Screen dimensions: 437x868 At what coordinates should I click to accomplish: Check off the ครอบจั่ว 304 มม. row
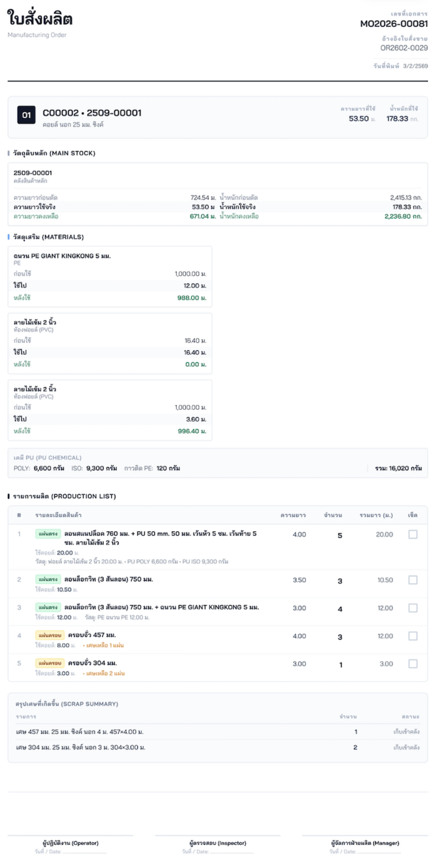coord(413,664)
